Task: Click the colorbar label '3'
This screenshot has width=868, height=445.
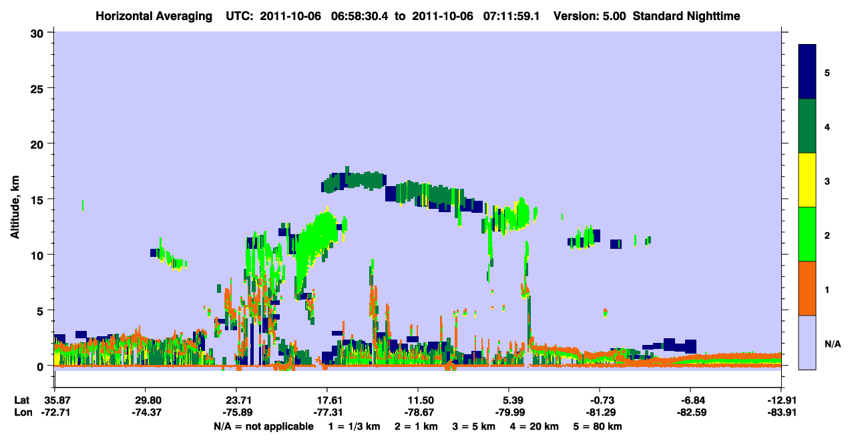Action: tap(827, 181)
